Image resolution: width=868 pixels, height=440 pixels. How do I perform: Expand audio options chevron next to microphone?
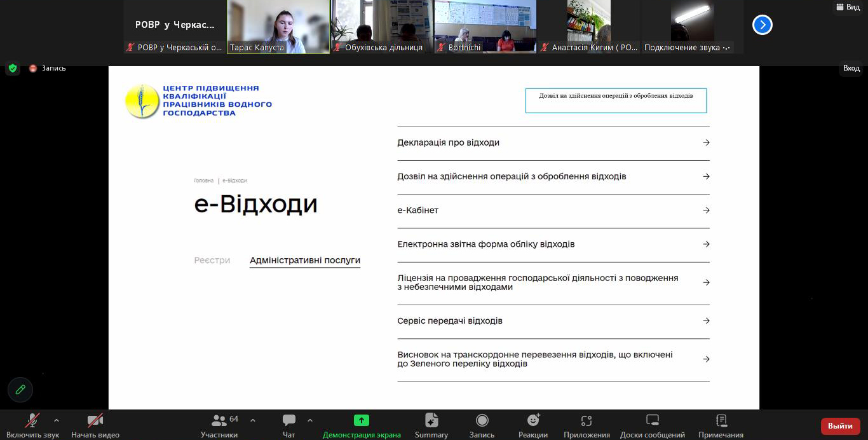[56, 420]
